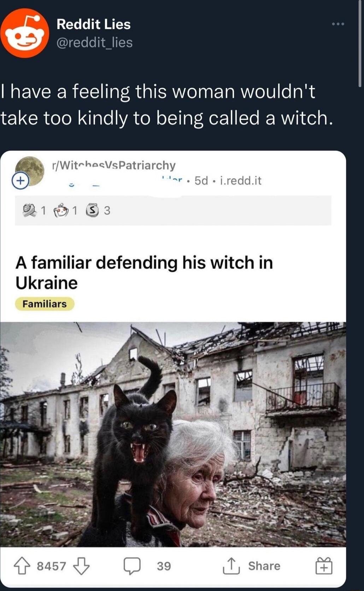This screenshot has height=591, width=364.
Task: Open the i.redd.it source link
Action: 241,181
